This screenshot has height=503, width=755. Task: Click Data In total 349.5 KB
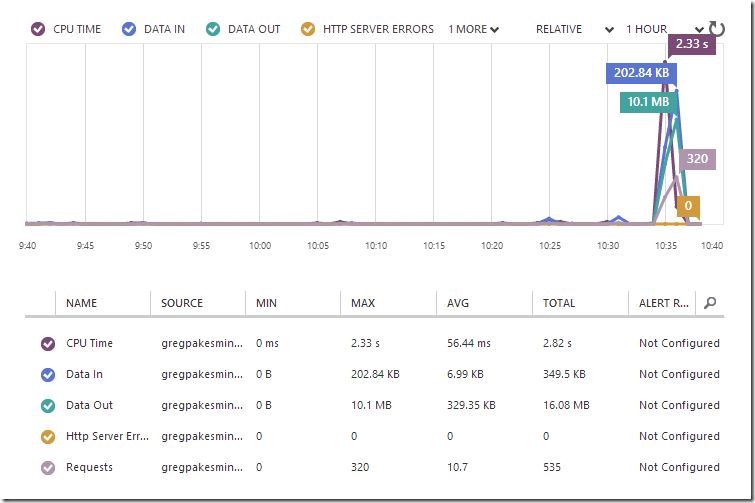(564, 374)
